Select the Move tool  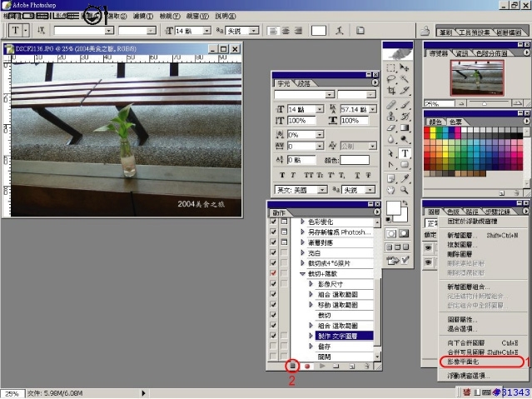tap(404, 67)
